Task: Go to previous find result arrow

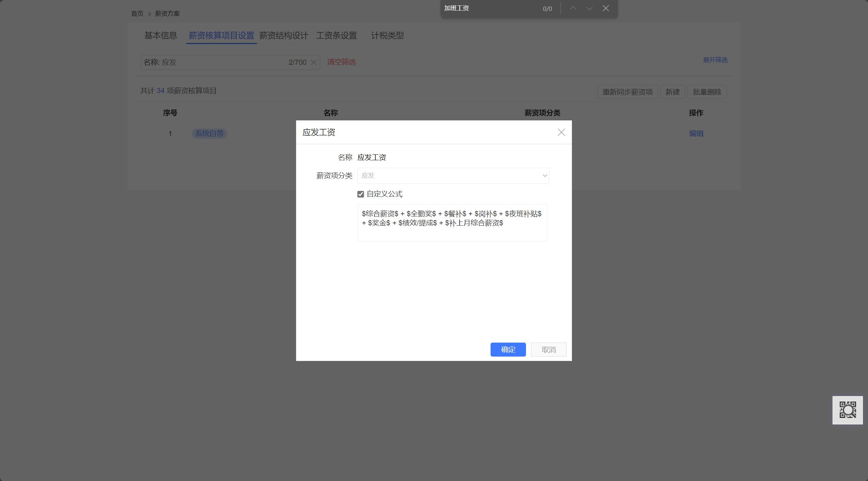Action: click(x=573, y=8)
